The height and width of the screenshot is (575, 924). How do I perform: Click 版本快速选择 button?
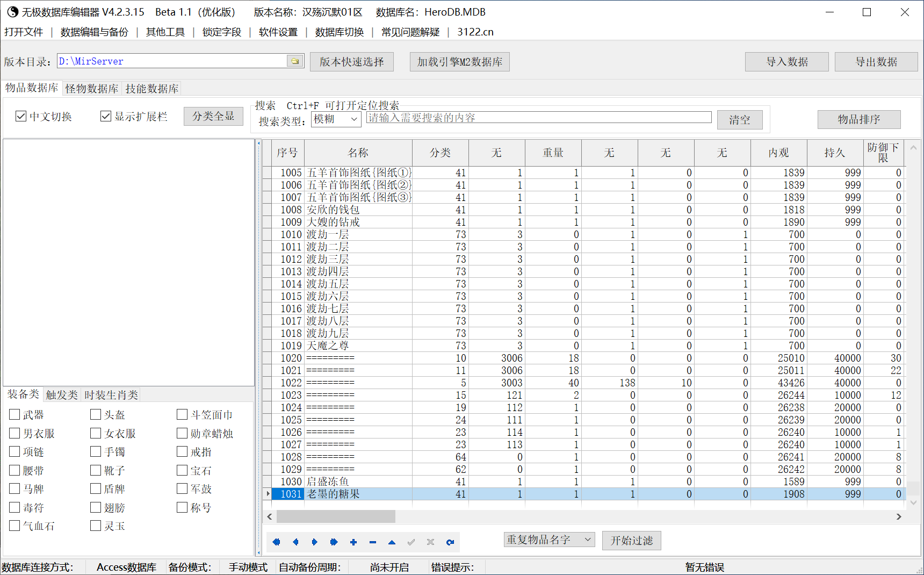coord(352,62)
